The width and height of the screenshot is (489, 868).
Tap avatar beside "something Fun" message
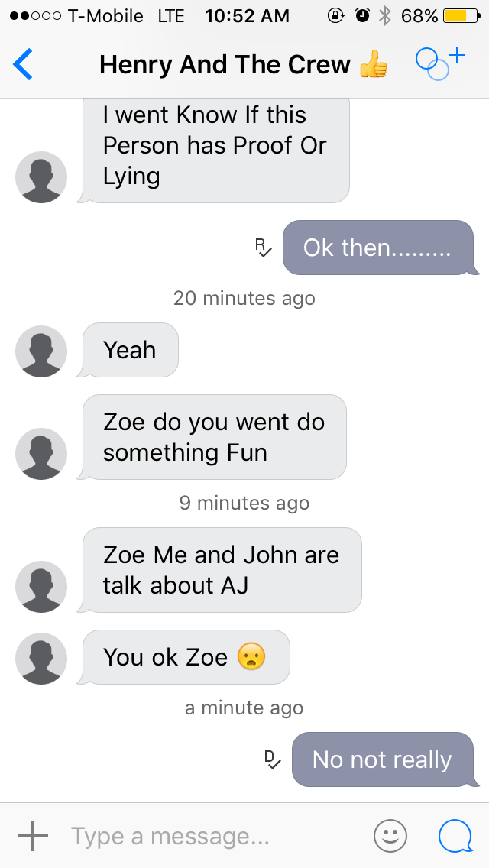point(41,453)
